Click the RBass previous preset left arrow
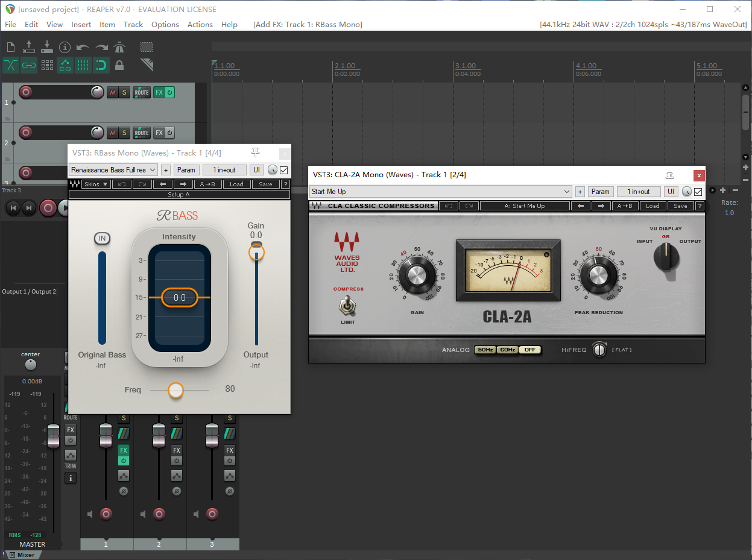This screenshot has height=560, width=752. 162,184
